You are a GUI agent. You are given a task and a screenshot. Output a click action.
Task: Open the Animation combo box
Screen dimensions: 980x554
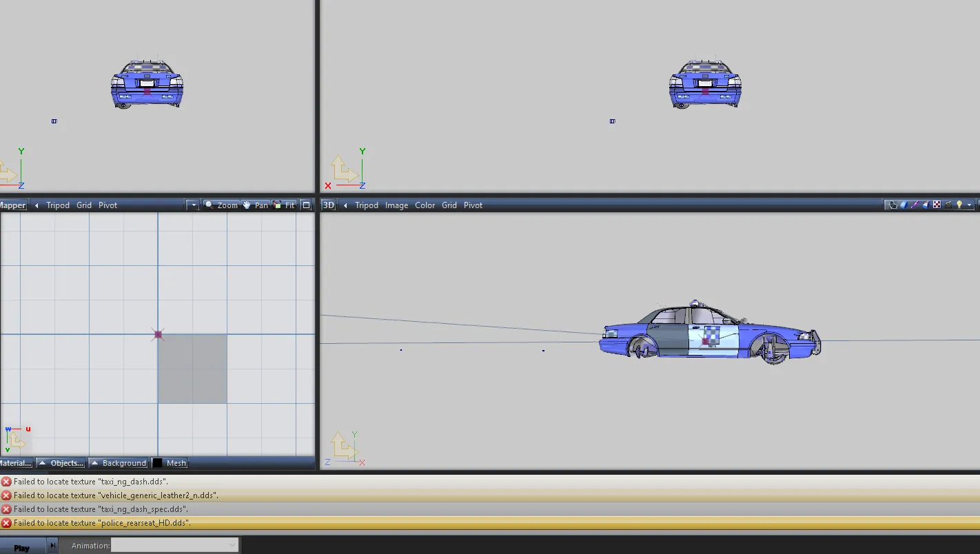coord(174,545)
